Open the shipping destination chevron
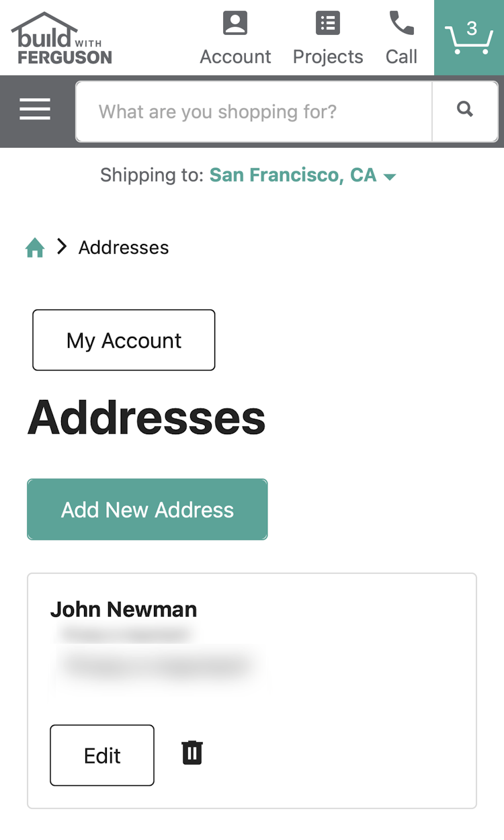The image size is (504, 840). (x=390, y=176)
